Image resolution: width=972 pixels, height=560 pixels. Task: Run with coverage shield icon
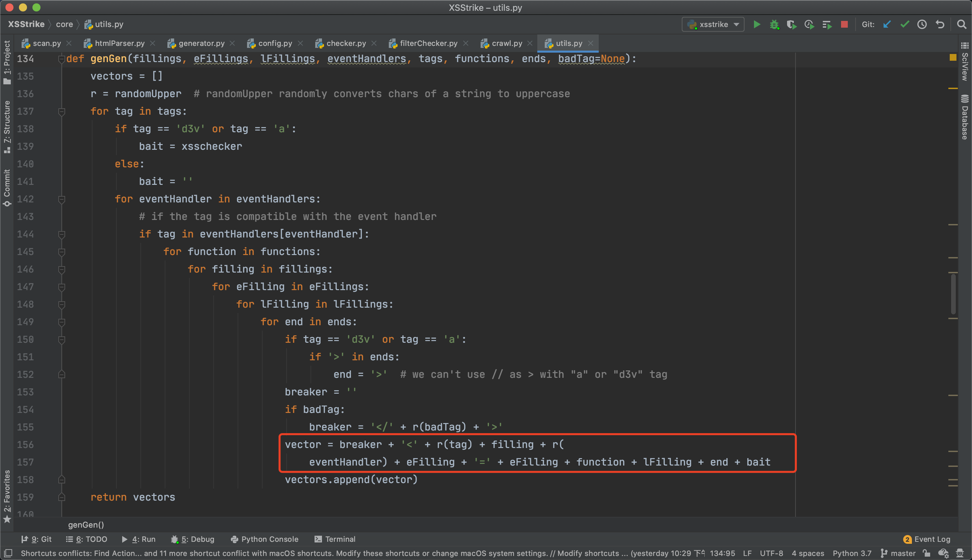pos(791,24)
